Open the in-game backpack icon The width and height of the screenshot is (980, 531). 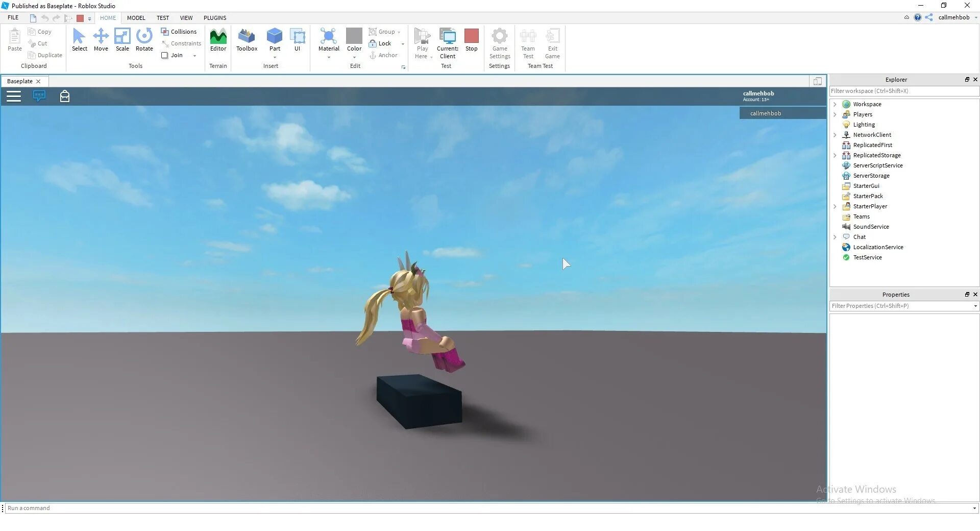coord(65,96)
